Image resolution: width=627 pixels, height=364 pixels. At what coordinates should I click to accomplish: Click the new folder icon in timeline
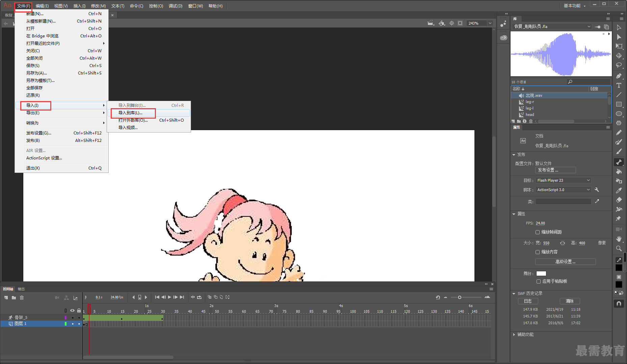click(x=14, y=298)
